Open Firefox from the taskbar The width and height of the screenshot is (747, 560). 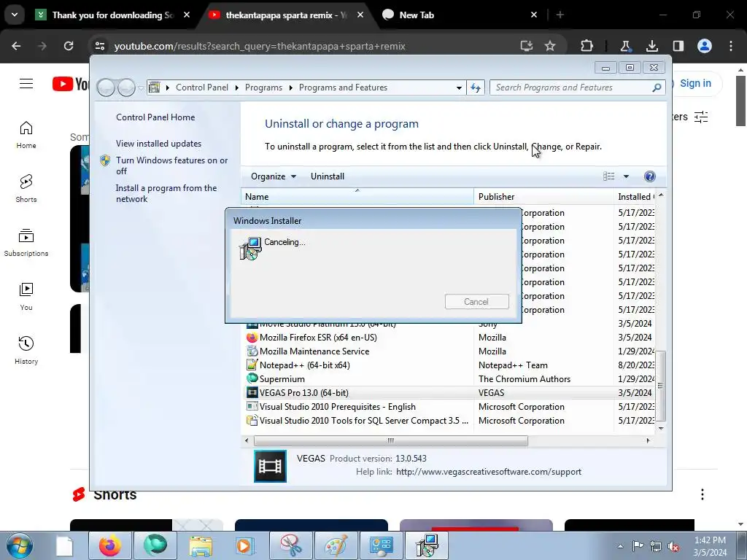point(110,545)
